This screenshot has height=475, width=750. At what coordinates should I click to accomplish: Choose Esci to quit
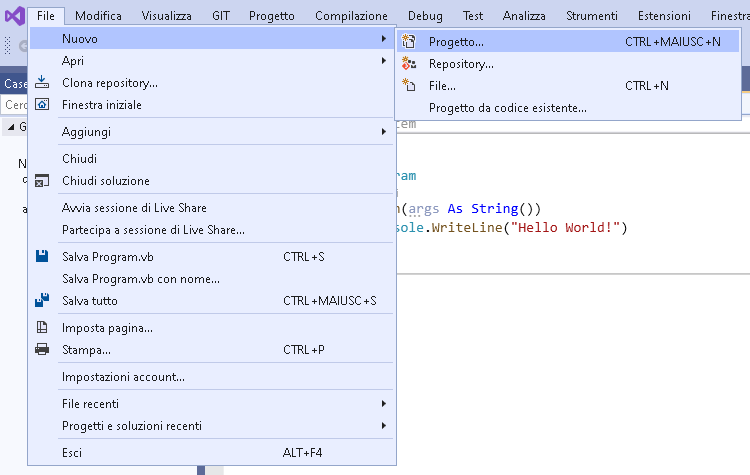pyautogui.click(x=212, y=453)
